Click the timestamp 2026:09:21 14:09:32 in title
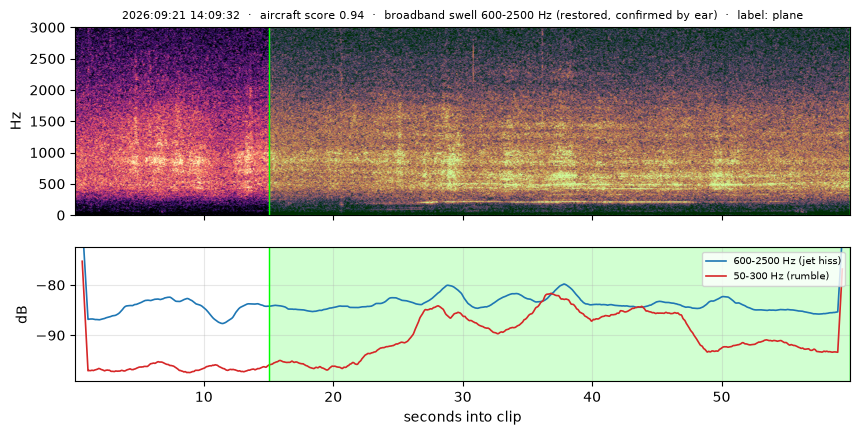 (x=180, y=15)
